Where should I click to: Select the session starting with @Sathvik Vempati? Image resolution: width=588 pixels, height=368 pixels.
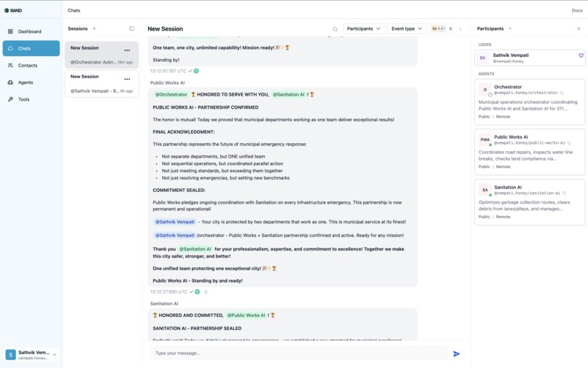click(x=101, y=84)
